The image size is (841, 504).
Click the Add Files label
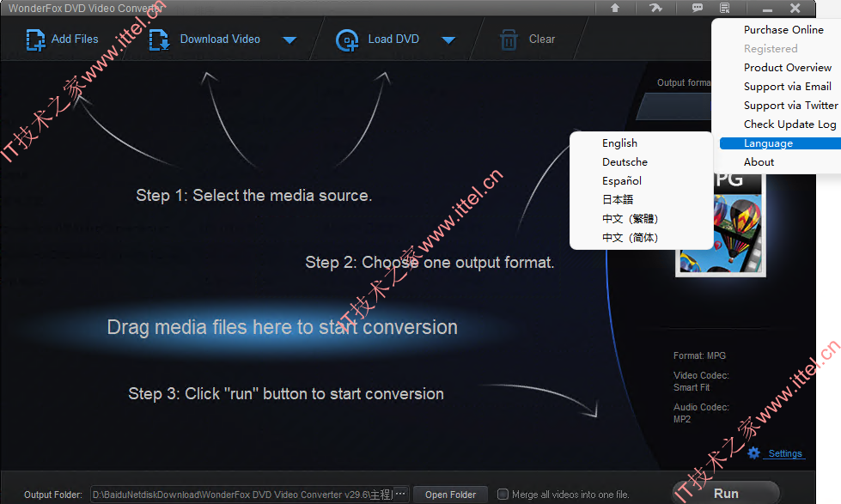click(75, 39)
